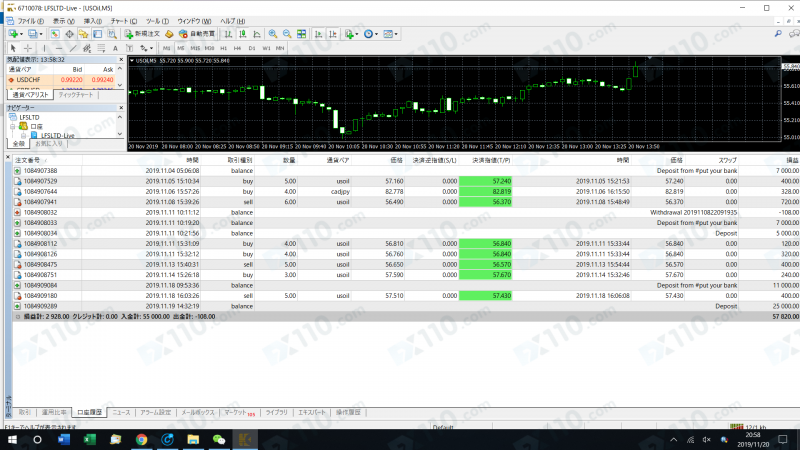Select the crosshair cursor tool
The image size is (800, 450).
tap(27, 47)
